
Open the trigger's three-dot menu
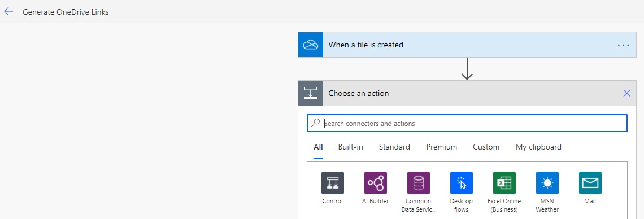tap(623, 45)
